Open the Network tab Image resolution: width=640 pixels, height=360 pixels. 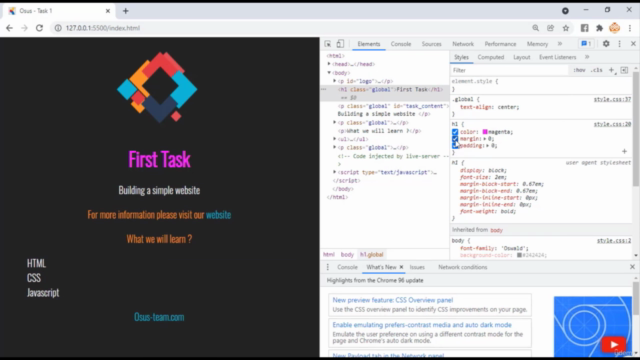(x=463, y=44)
